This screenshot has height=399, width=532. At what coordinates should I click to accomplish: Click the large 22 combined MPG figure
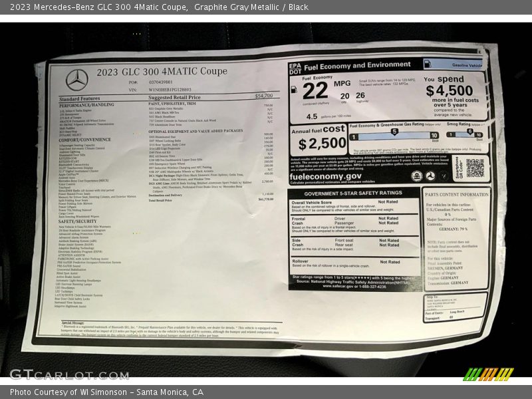coord(315,90)
